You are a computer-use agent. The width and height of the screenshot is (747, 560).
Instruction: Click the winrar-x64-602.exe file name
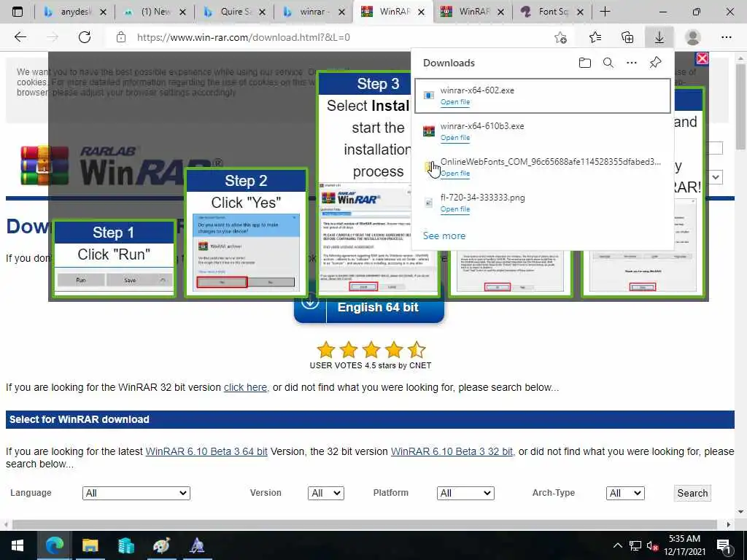[x=477, y=90]
